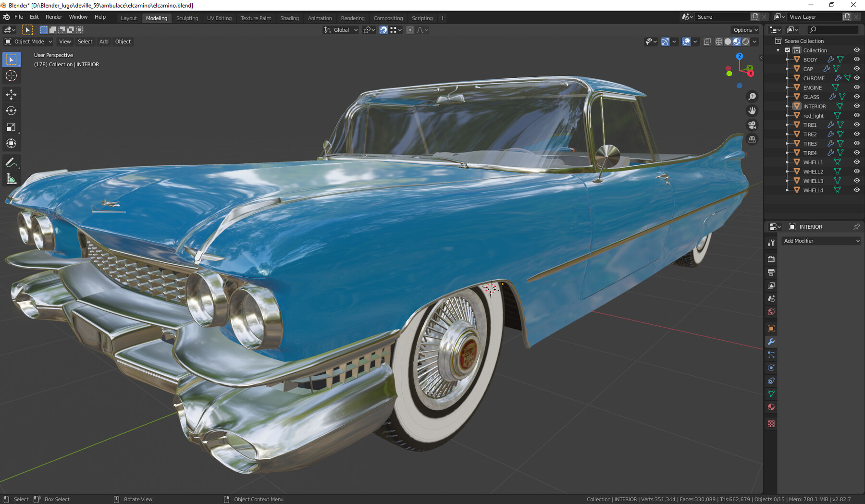
Task: Open the Object Mode dropdown
Action: click(28, 41)
